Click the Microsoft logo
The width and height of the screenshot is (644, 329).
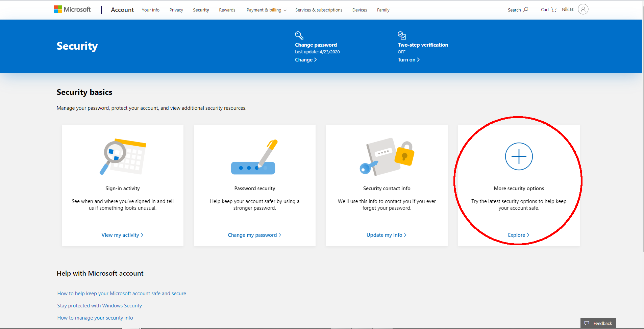click(x=72, y=9)
